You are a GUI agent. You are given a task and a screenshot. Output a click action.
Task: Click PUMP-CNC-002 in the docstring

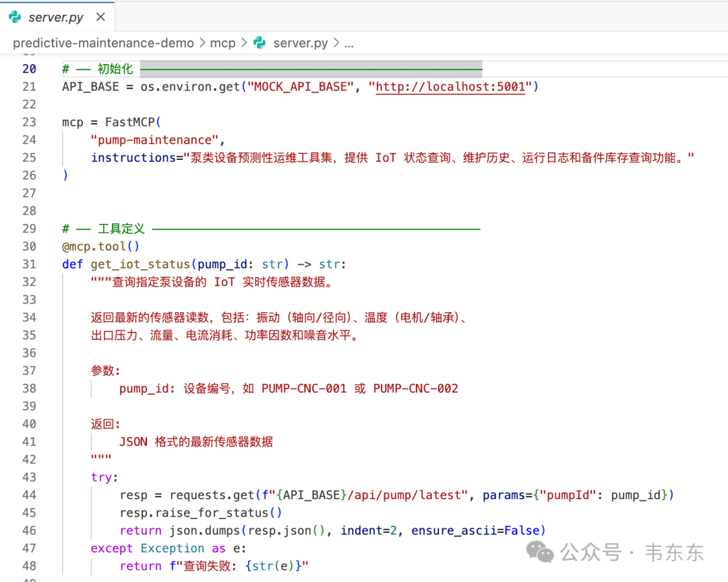tap(415, 388)
